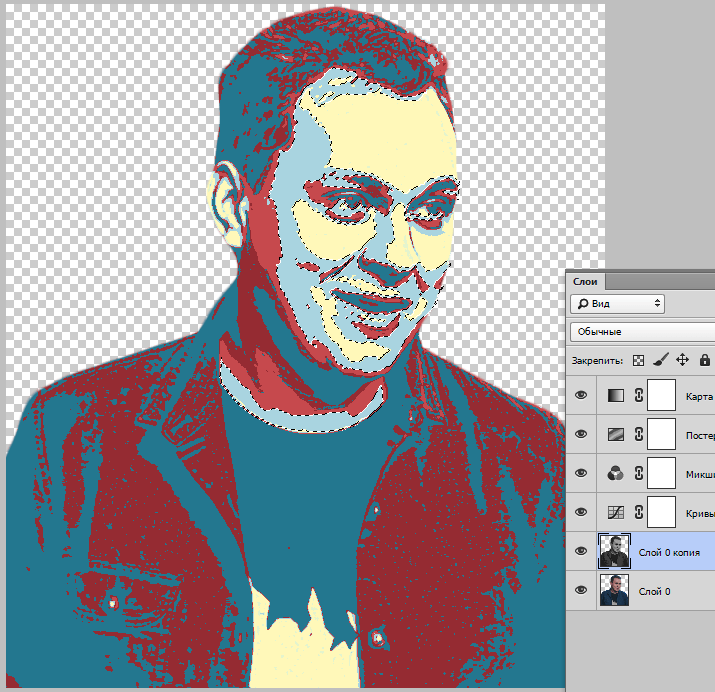Open the Обычные blend mode dropdown
This screenshot has width=715, height=692.
(x=642, y=332)
